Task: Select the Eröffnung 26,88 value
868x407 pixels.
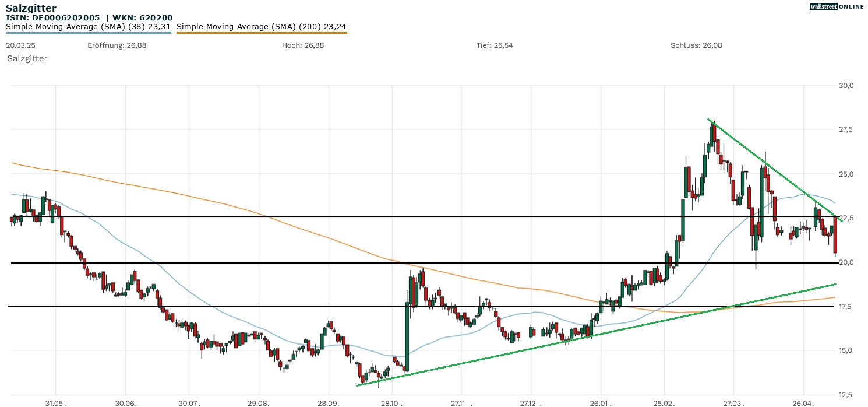Action: (117, 45)
